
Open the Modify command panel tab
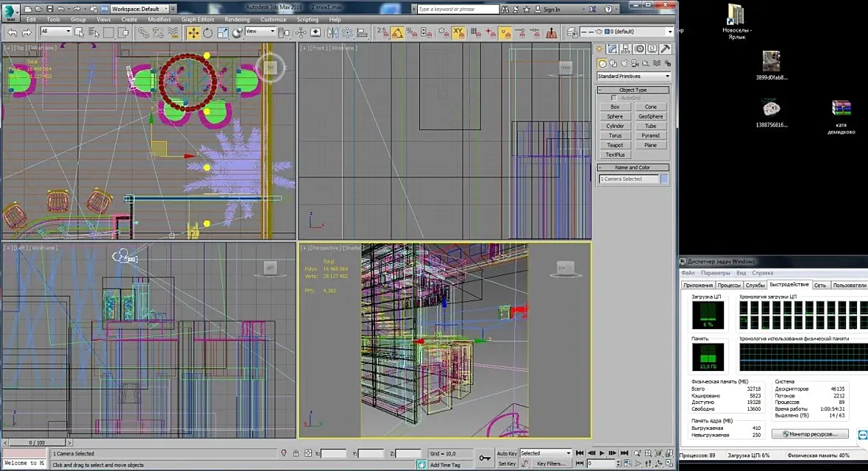(612, 49)
